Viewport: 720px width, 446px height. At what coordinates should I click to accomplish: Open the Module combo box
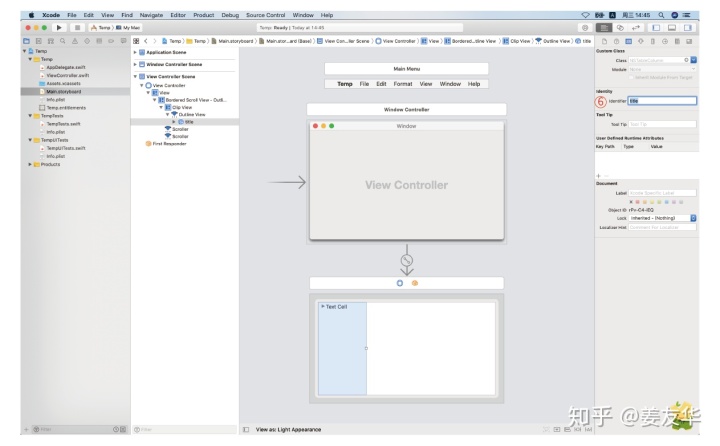pyautogui.click(x=663, y=69)
